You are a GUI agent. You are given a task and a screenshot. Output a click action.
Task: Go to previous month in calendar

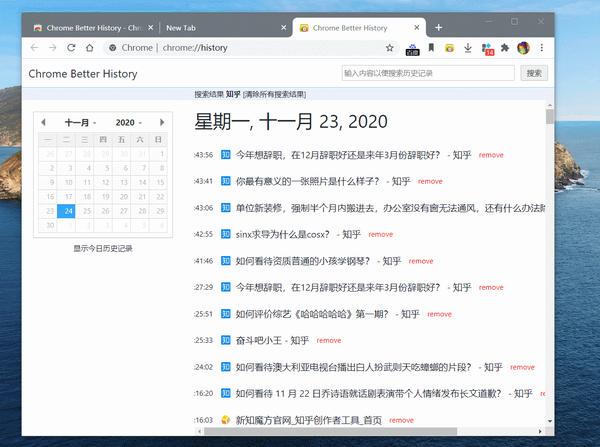tap(43, 122)
